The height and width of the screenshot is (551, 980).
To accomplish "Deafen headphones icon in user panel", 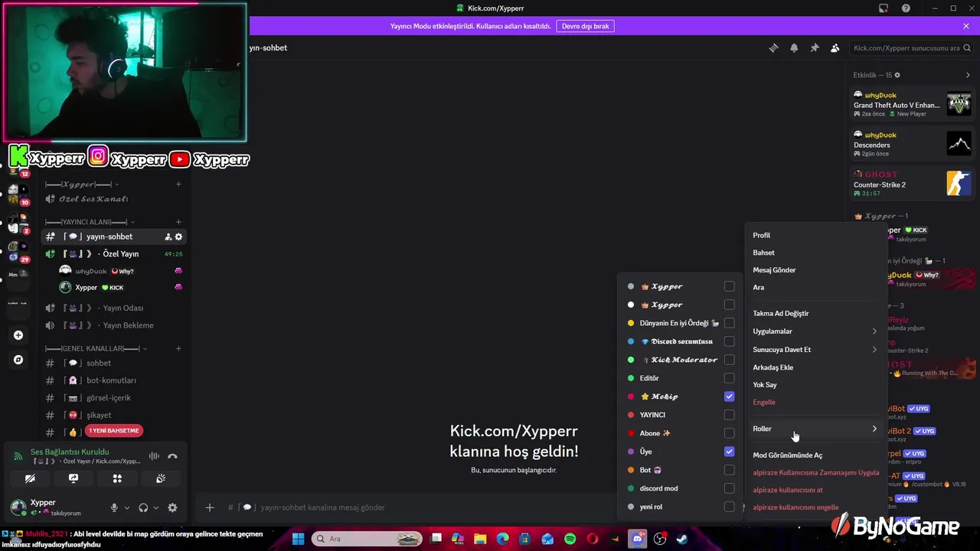I will [143, 507].
